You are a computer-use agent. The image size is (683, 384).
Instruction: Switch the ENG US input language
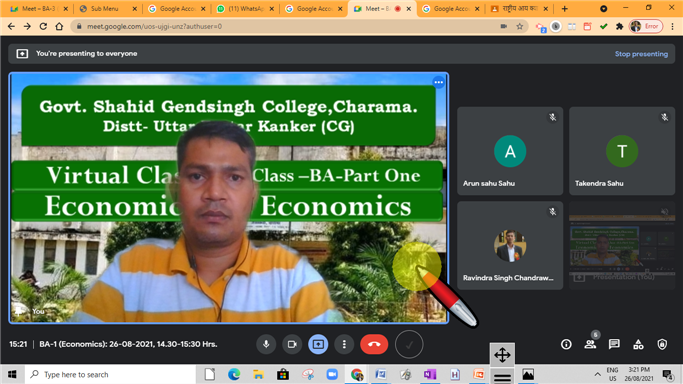pyautogui.click(x=612, y=374)
